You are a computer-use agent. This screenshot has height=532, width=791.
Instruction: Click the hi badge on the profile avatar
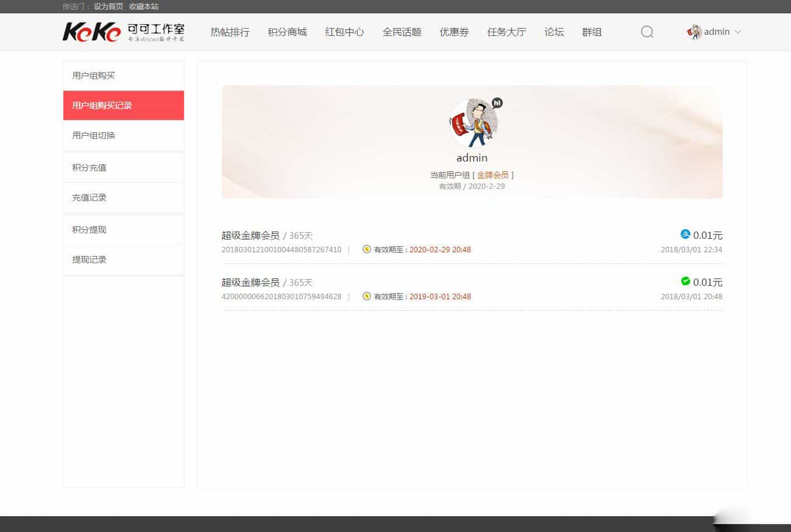(x=497, y=103)
